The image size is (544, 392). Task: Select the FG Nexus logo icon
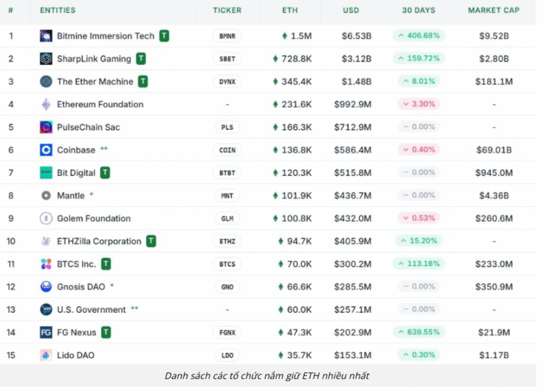click(47, 332)
